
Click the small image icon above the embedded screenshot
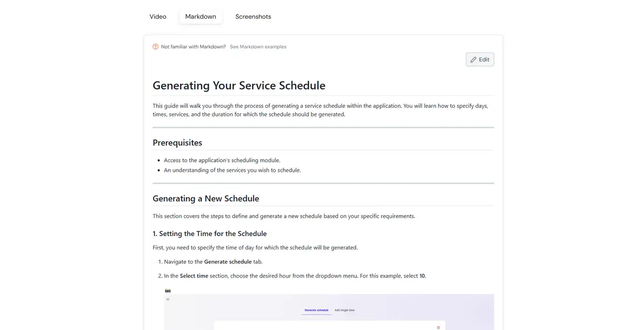[x=168, y=290]
